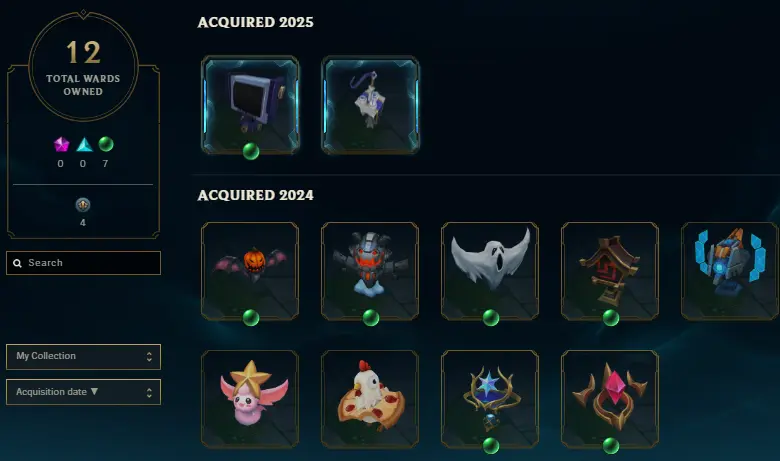
Task: Click the pink gem rarity icon
Action: point(61,145)
